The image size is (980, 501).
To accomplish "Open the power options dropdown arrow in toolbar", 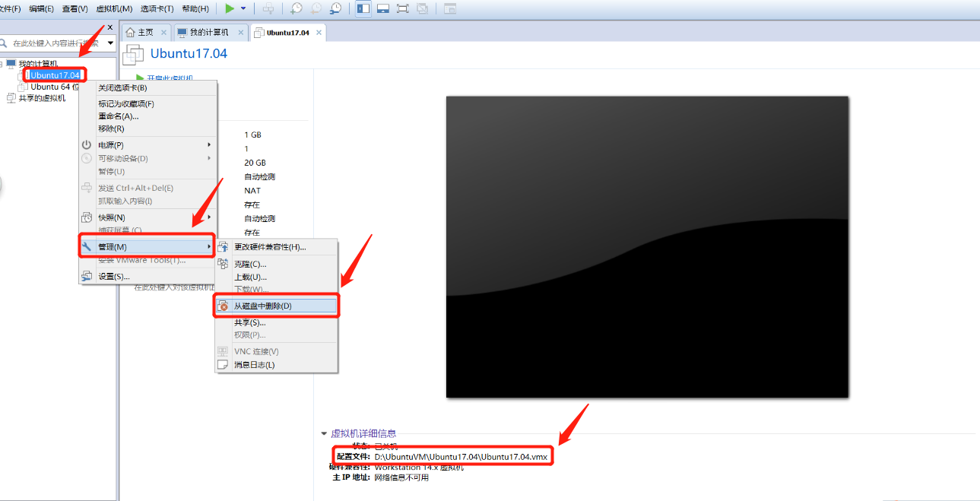I will point(243,8).
